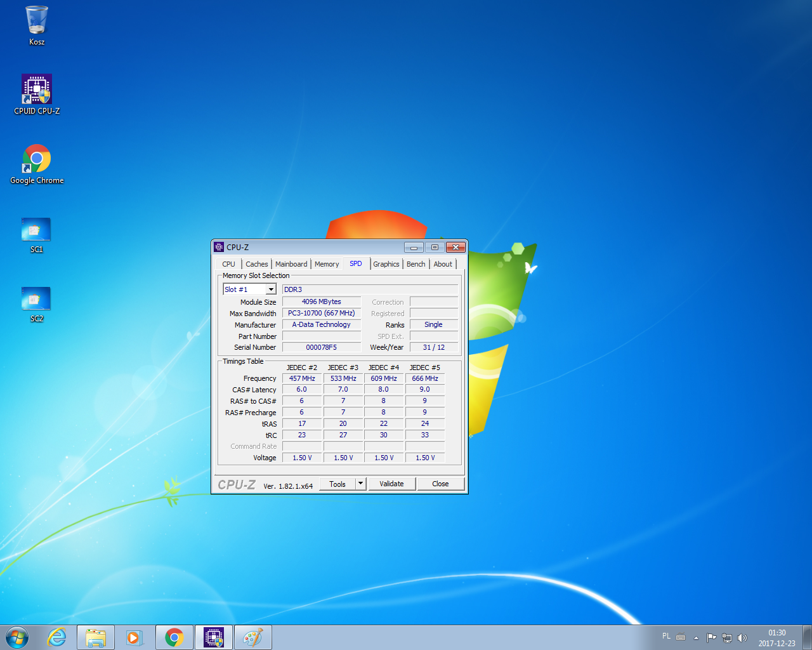Select the SC1 desktop file icon
Screen dimensions: 812x650
[37, 235]
